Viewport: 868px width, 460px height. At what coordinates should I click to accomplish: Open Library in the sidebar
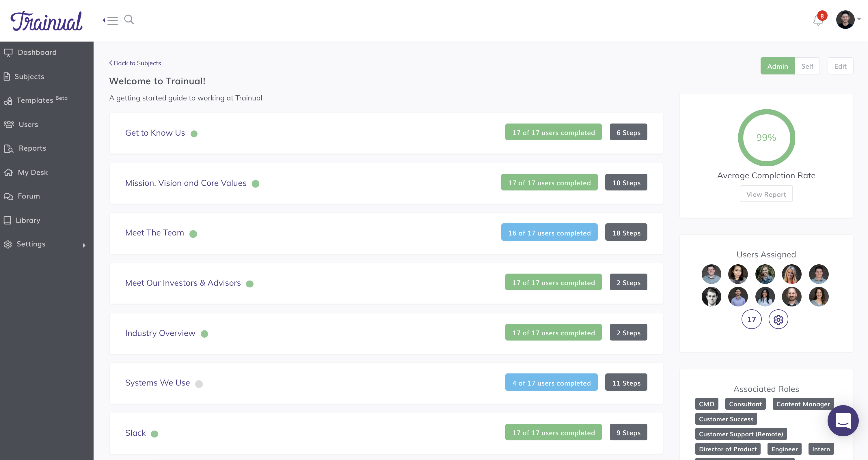pyautogui.click(x=28, y=220)
